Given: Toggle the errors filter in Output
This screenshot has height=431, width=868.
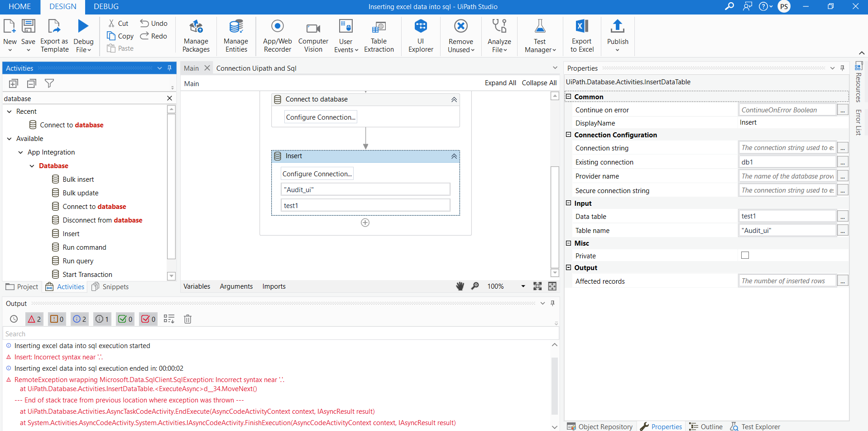Looking at the screenshot, I should coord(34,319).
